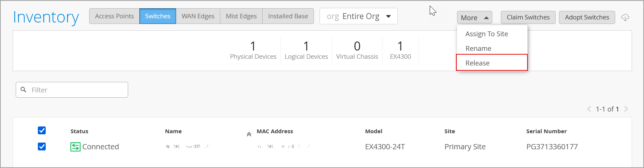Uncheck the EX4300-24T switch row checkbox
This screenshot has height=168, width=644.
point(42,146)
